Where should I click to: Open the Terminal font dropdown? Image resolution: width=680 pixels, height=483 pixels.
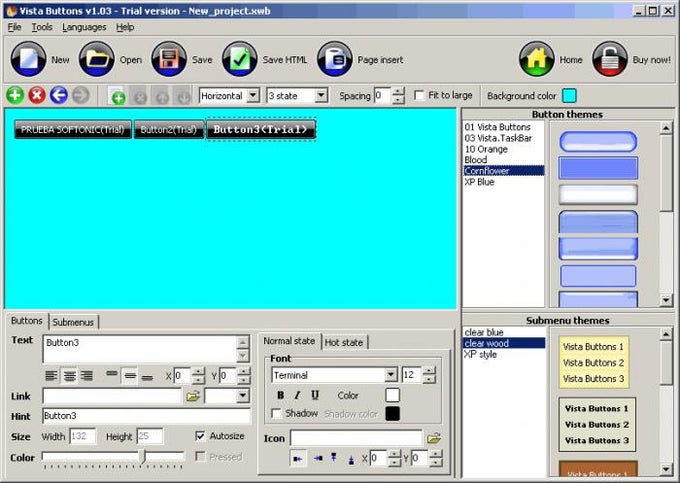pyautogui.click(x=390, y=375)
